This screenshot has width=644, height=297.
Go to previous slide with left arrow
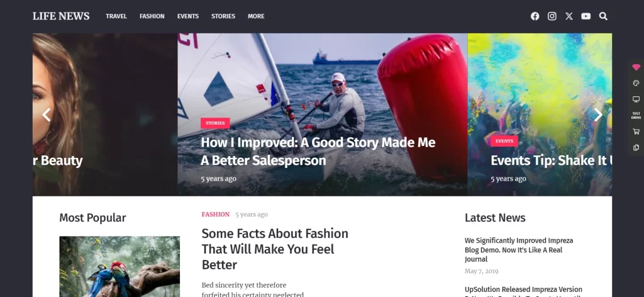(x=47, y=115)
